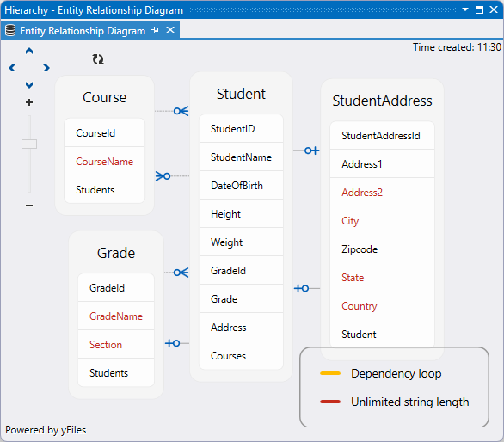Select the red Address2 field
Screen dimensions: 504x442
click(382, 193)
